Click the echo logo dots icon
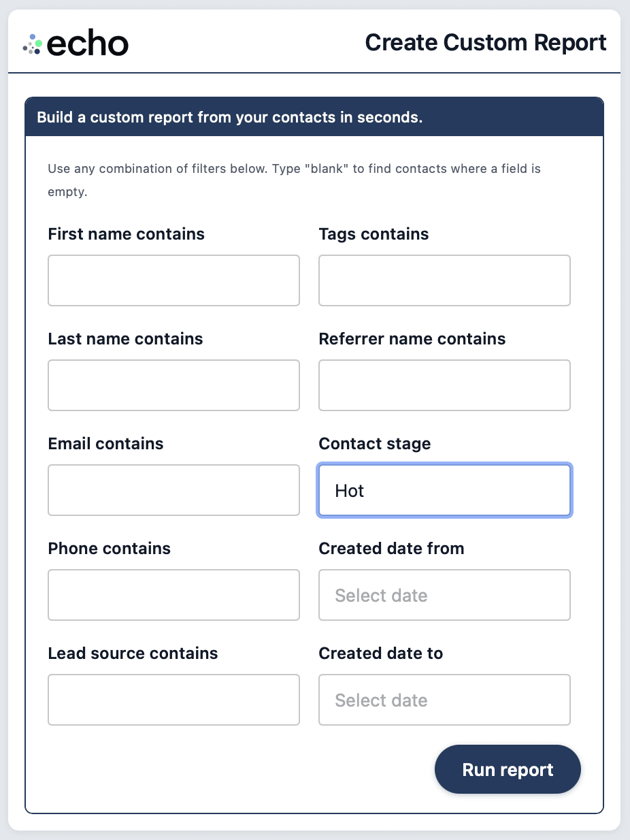Image resolution: width=630 pixels, height=840 pixels. coord(33,44)
